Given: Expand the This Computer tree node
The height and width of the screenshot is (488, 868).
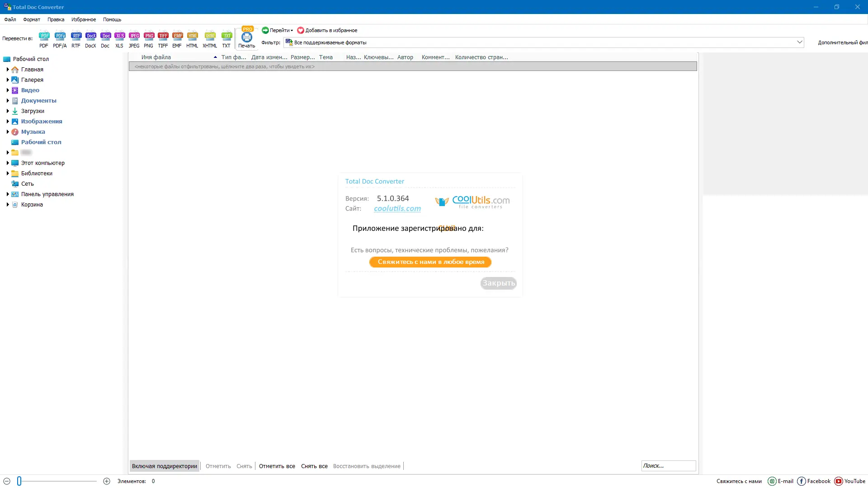Looking at the screenshot, I should tap(8, 163).
